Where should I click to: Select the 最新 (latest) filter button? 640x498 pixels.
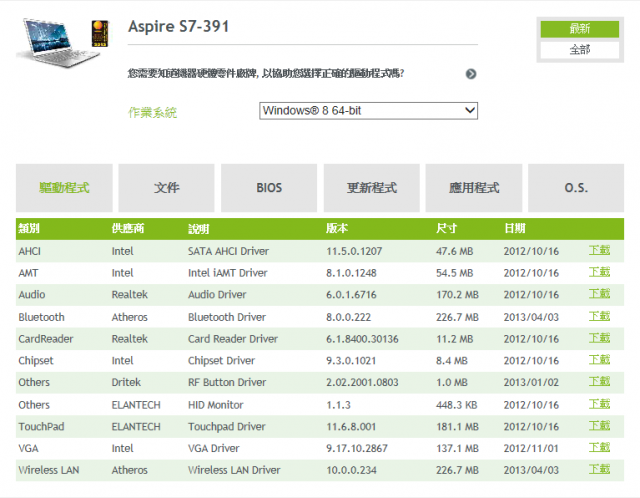point(580,29)
